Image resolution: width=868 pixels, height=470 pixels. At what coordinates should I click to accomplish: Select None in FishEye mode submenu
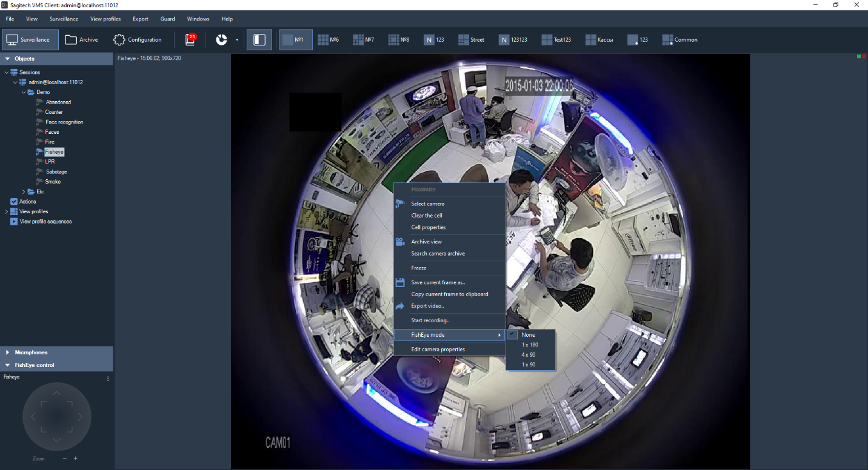pos(528,335)
